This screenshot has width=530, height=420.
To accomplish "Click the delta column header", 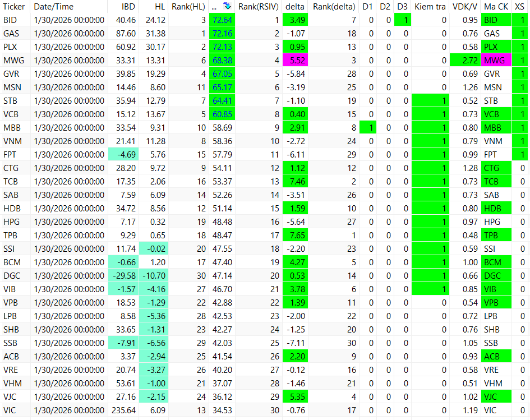I will 295,7.
